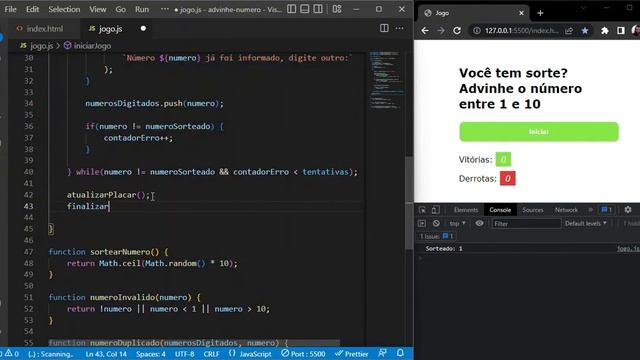The height and width of the screenshot is (360, 640).
Task: Open DevTools settings gear
Action: (x=628, y=210)
